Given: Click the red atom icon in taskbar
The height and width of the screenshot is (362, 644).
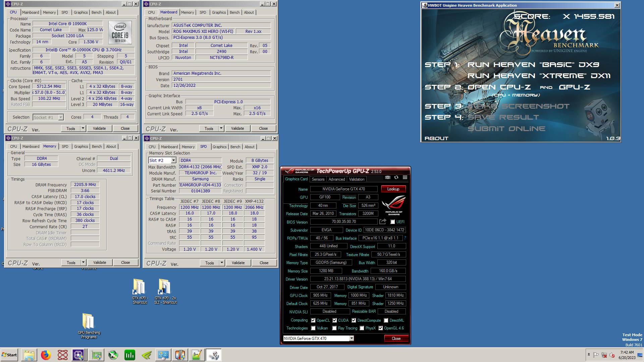Looking at the screenshot, I should (x=62, y=355).
